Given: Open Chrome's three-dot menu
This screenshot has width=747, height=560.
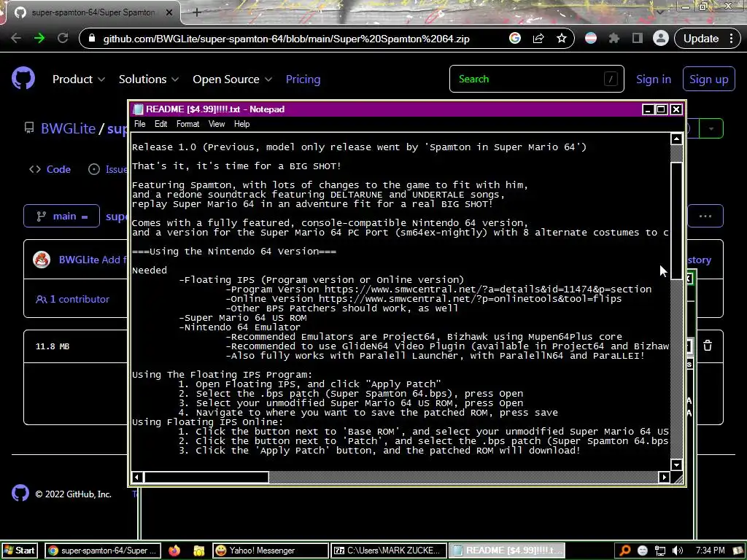Looking at the screenshot, I should (731, 38).
